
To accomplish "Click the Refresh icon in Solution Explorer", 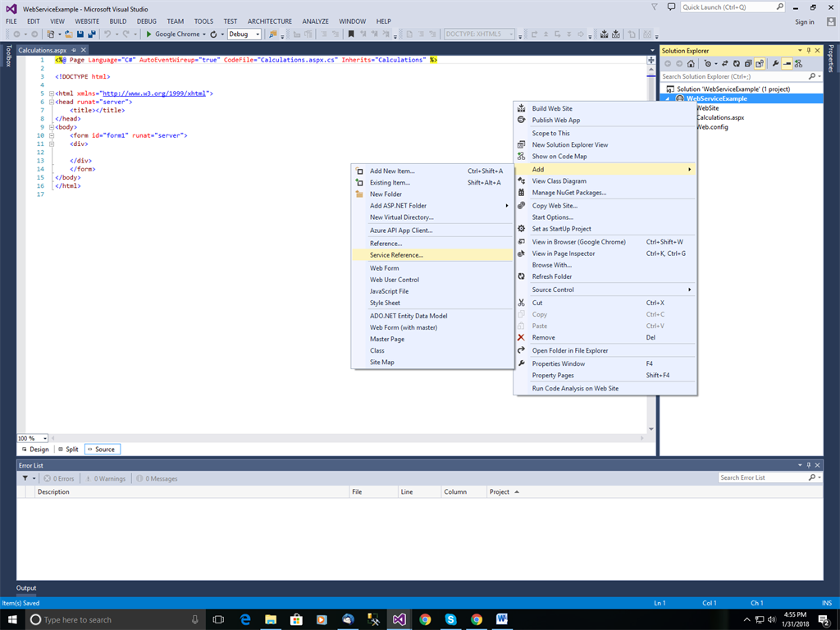I will click(737, 63).
